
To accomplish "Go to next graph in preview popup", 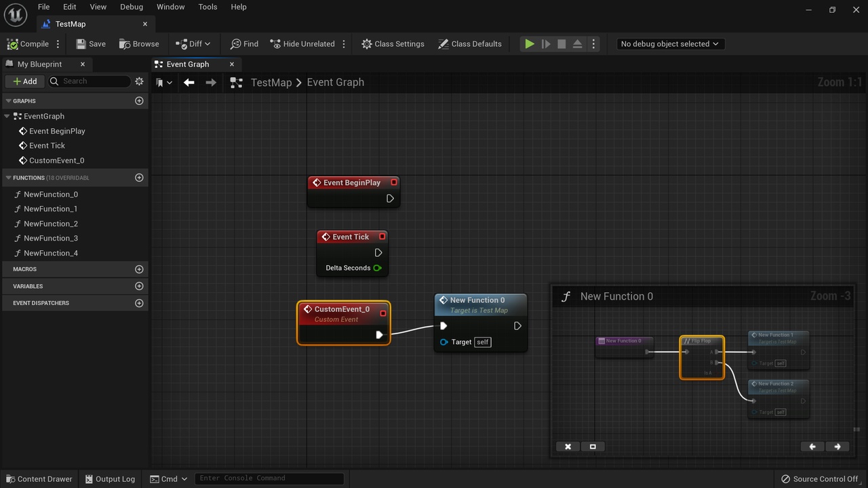I will 837,447.
